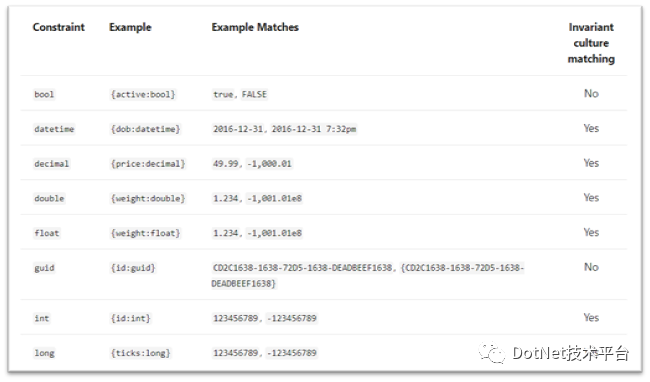650x382 pixels.
Task: Select the bool constraint cell
Action: coord(44,94)
